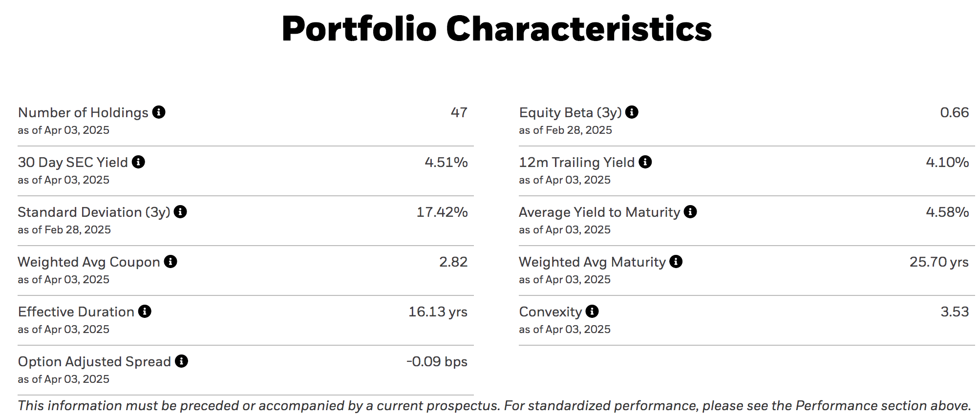Click the Effective Duration info icon
Viewport: 980px width, 417px height.
[145, 312]
